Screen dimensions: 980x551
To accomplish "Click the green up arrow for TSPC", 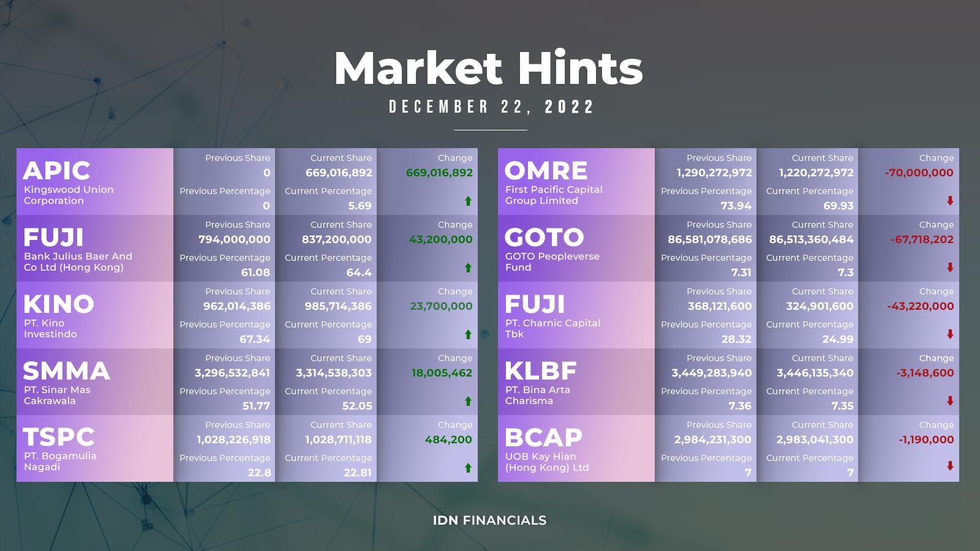I will click(x=468, y=468).
